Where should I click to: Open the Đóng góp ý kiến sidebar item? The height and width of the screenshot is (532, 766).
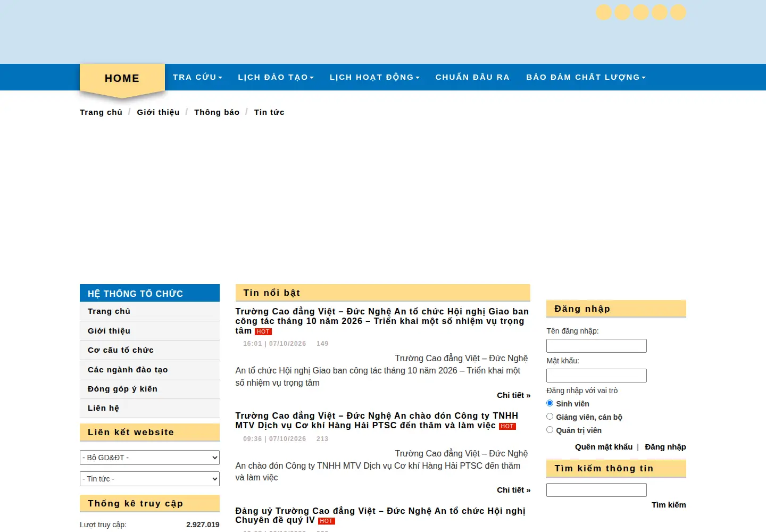(149, 389)
